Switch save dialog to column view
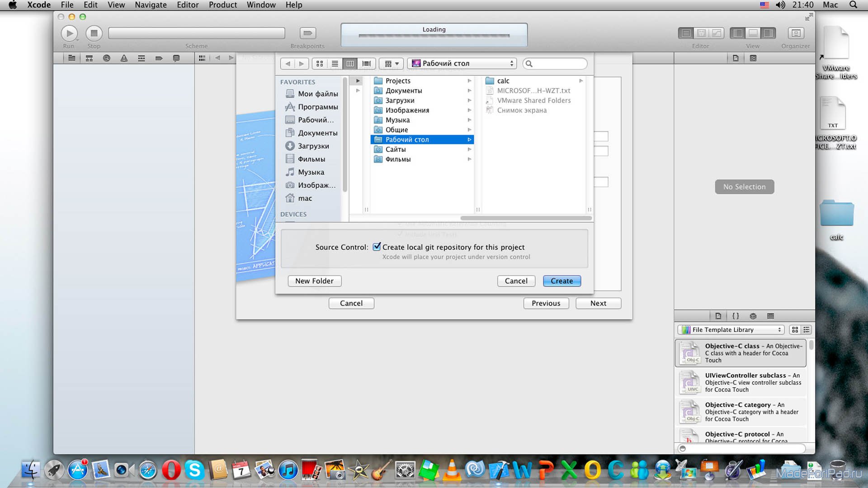868x488 pixels. pos(350,64)
